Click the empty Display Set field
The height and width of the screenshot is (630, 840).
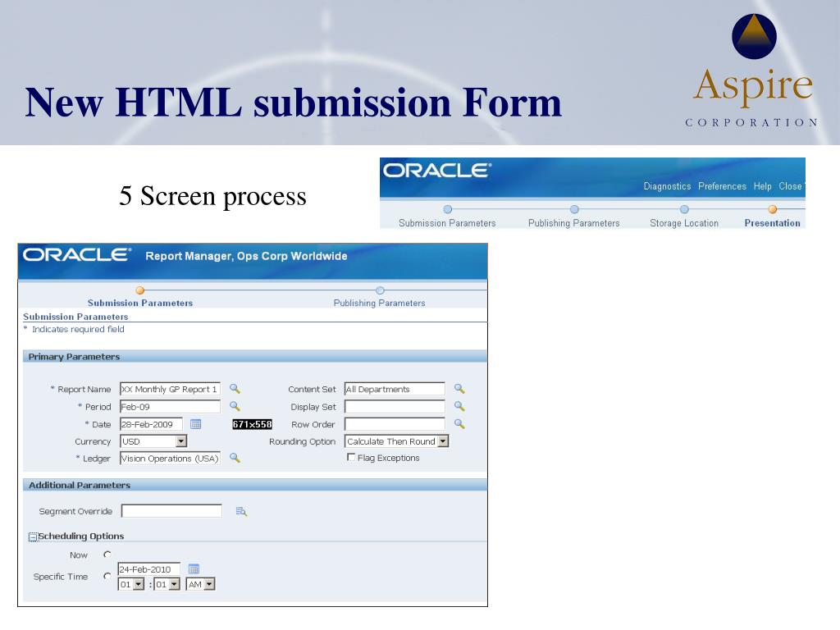(x=395, y=407)
